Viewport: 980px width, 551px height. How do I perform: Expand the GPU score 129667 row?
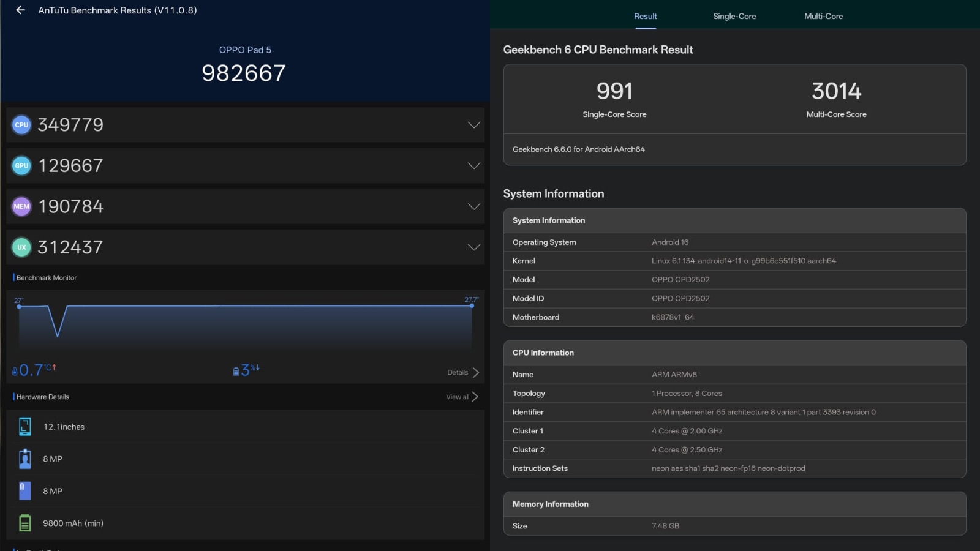click(x=473, y=166)
